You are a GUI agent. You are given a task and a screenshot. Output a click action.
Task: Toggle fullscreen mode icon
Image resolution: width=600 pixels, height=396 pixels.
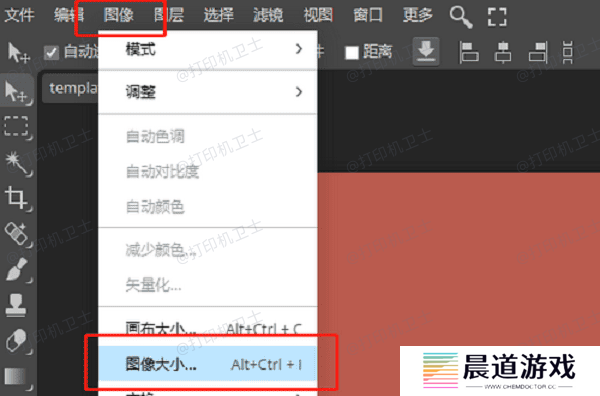pyautogui.click(x=497, y=17)
